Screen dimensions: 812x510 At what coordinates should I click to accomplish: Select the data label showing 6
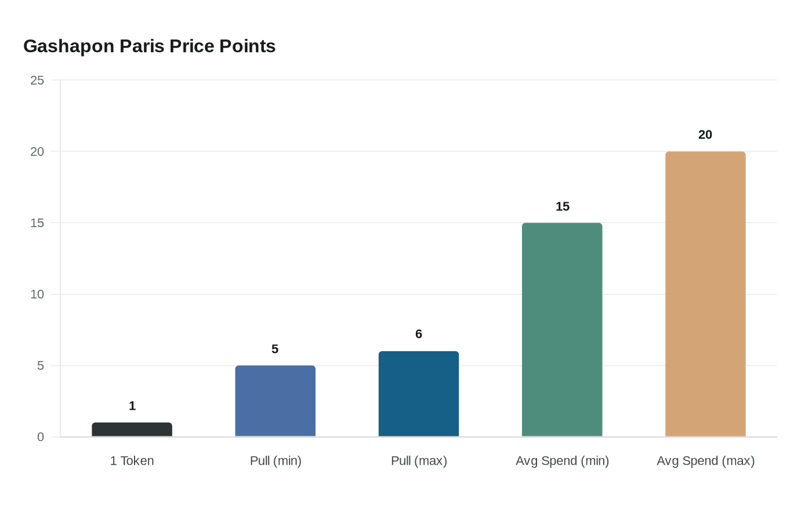pyautogui.click(x=419, y=334)
